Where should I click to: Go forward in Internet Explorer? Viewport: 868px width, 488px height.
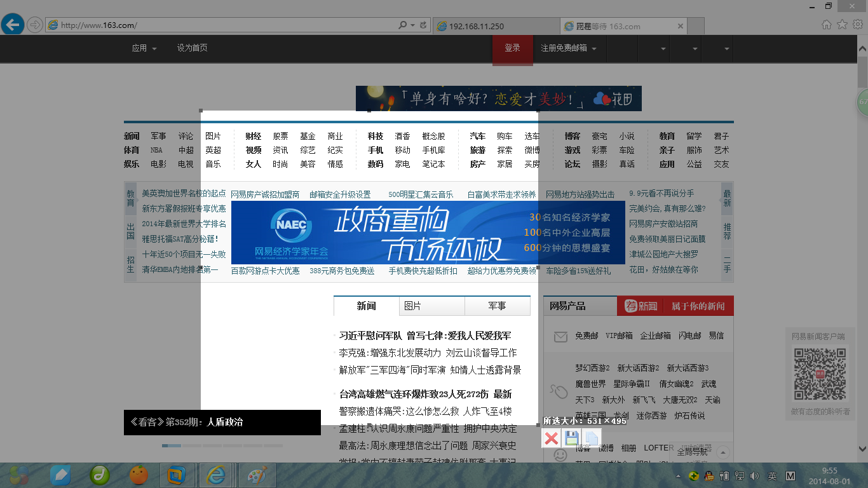point(35,25)
